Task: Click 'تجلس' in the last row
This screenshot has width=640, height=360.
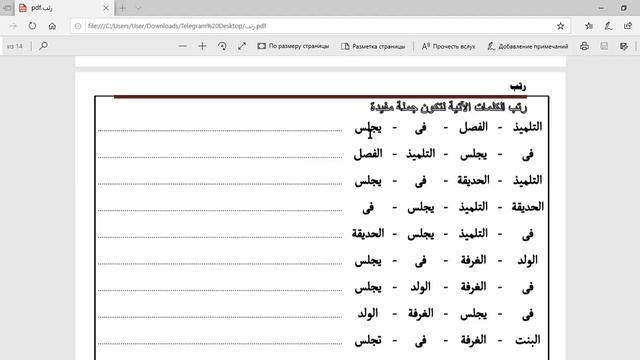Action: click(x=368, y=340)
